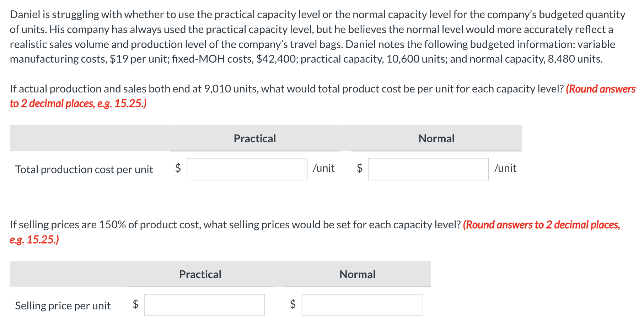Click the dollar sign before Practical selling price field
Screen dimensions: 644x330
[x=136, y=304]
